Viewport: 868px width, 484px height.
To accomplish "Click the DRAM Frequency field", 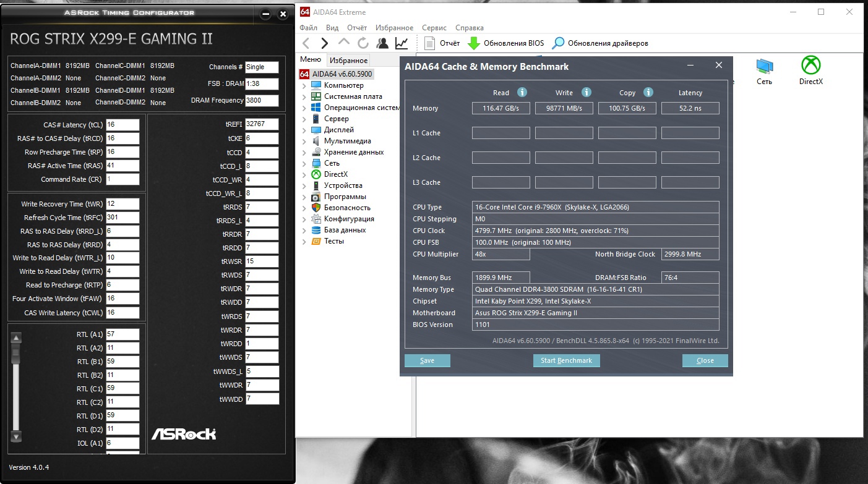I will tap(262, 100).
